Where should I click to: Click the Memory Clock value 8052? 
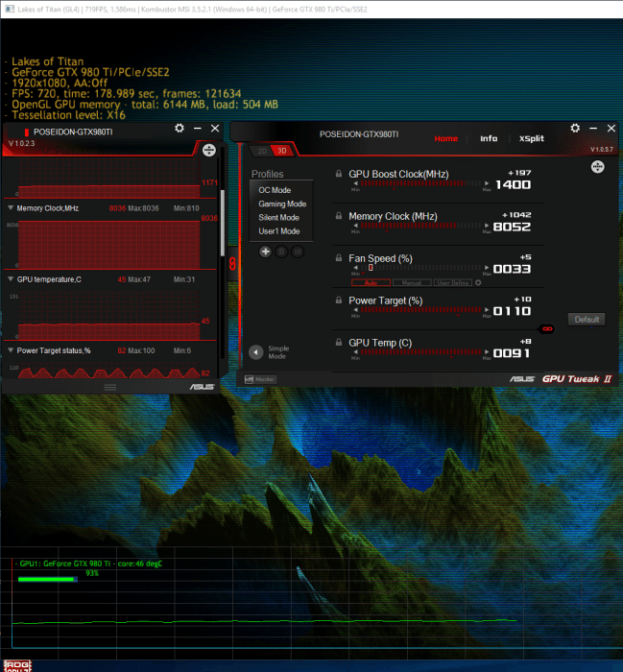coord(512,227)
